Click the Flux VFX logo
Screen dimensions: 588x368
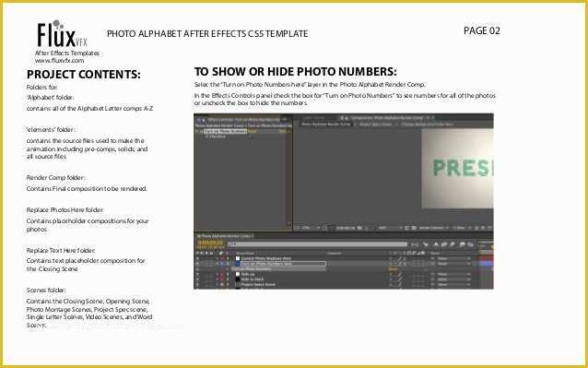(62, 34)
